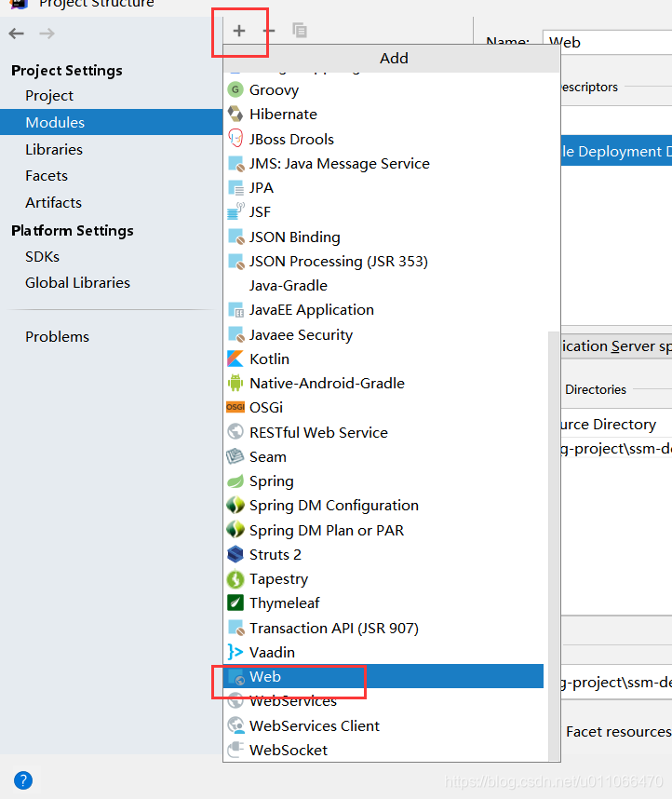Viewport: 672px width, 799px height.
Task: Click the Name input field
Action: point(607,42)
